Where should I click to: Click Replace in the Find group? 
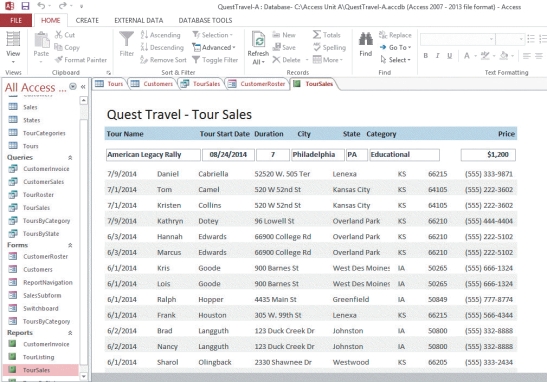click(x=395, y=35)
